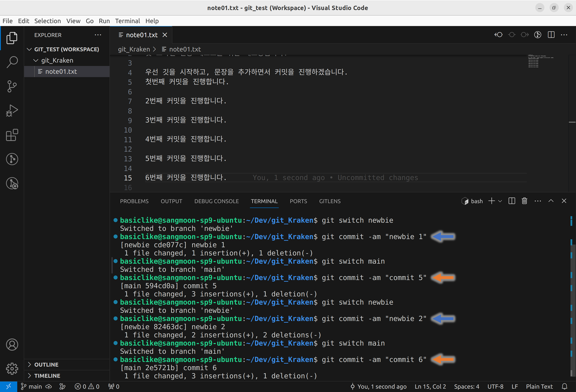Collapse GIT_TEST (WORKSPACE) section
This screenshot has height=392, width=576.
pos(67,49)
